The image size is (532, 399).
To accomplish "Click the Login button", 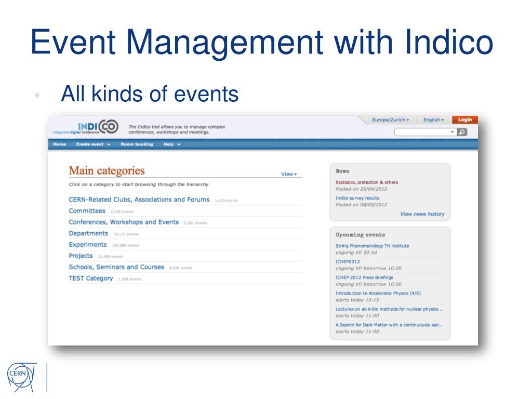I will click(x=465, y=120).
